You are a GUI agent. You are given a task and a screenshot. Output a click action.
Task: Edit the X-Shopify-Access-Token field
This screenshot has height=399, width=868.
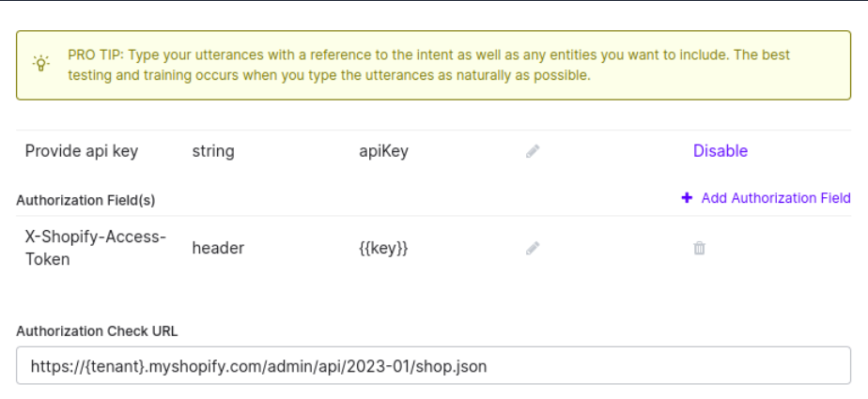click(533, 249)
